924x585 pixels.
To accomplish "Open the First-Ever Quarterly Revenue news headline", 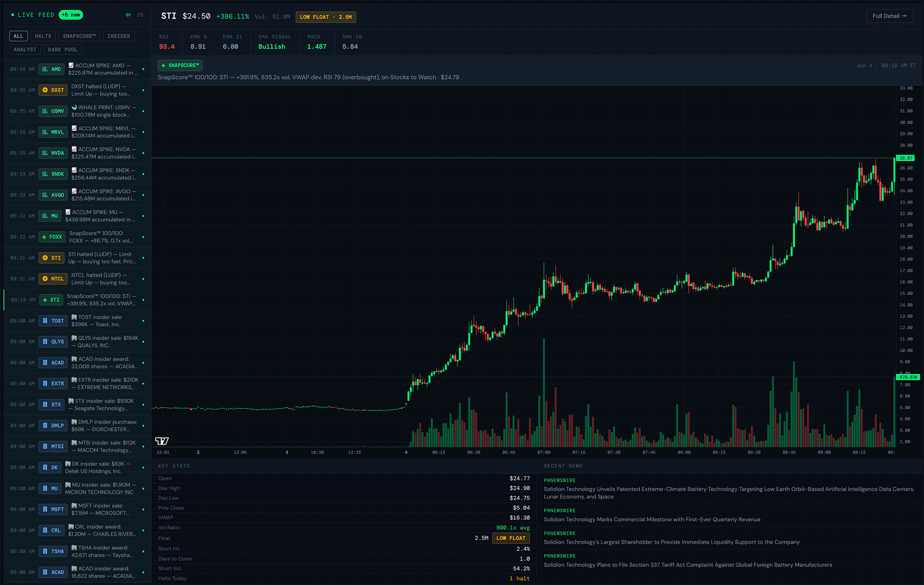I will 652,519.
